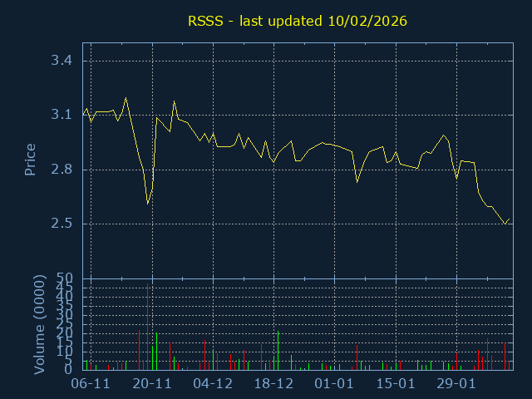Image resolution: width=532 pixels, height=399 pixels.
Task: Click the 29-01 date label
Action: point(456,384)
